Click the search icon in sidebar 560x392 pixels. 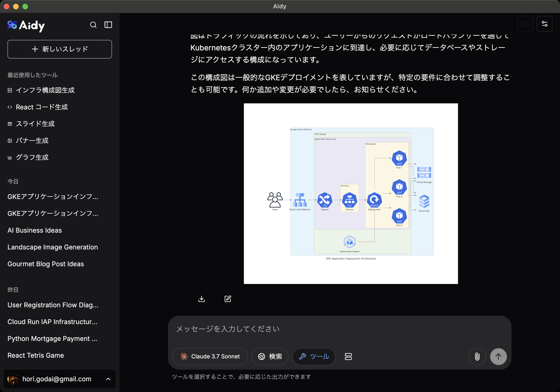(x=93, y=25)
